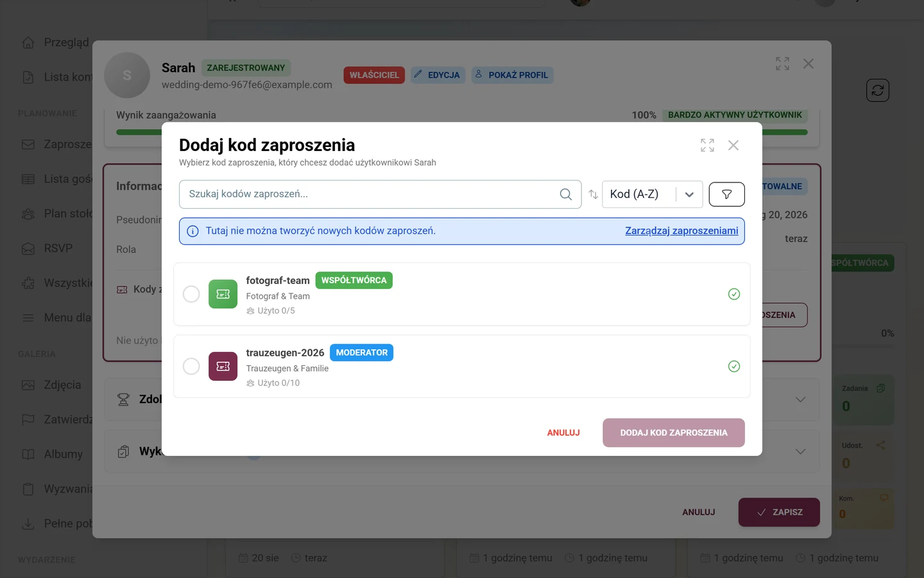Screen dimensions: 924x578
Task: Click Pokaż profil button
Action: [512, 75]
